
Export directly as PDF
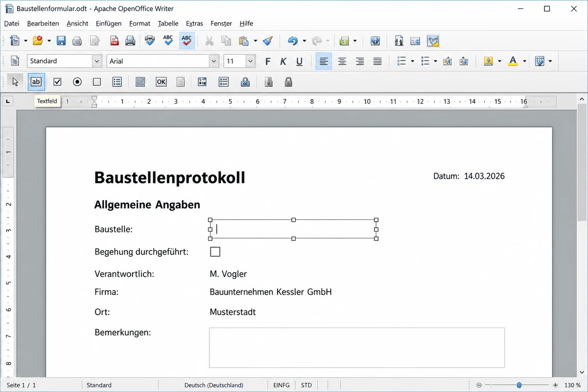pos(115,41)
